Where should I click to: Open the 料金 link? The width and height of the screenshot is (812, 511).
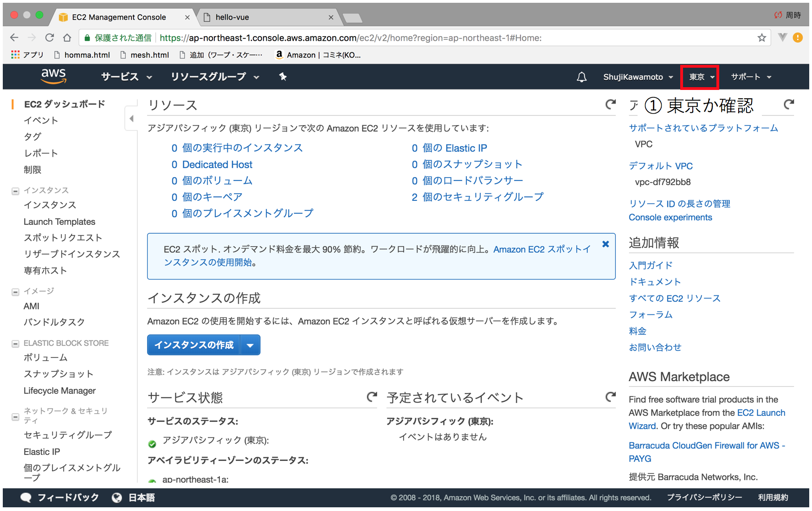coord(638,331)
